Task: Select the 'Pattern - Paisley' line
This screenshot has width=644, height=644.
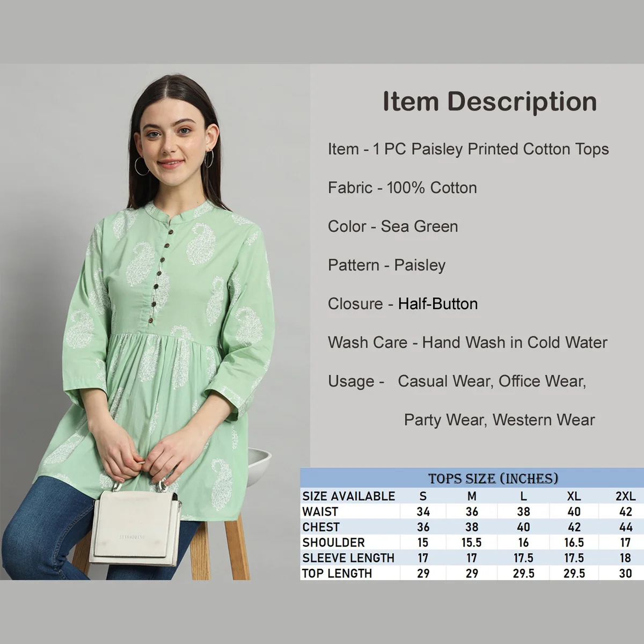Action: (387, 265)
